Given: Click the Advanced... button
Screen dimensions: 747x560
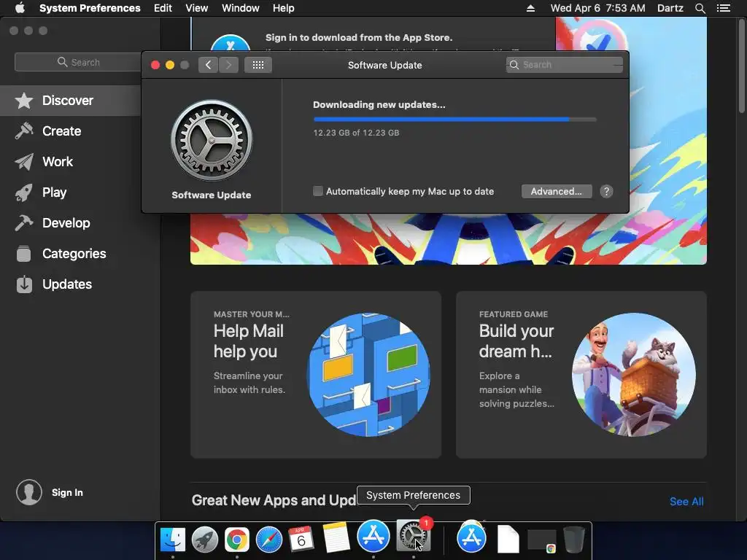Looking at the screenshot, I should coord(557,192).
